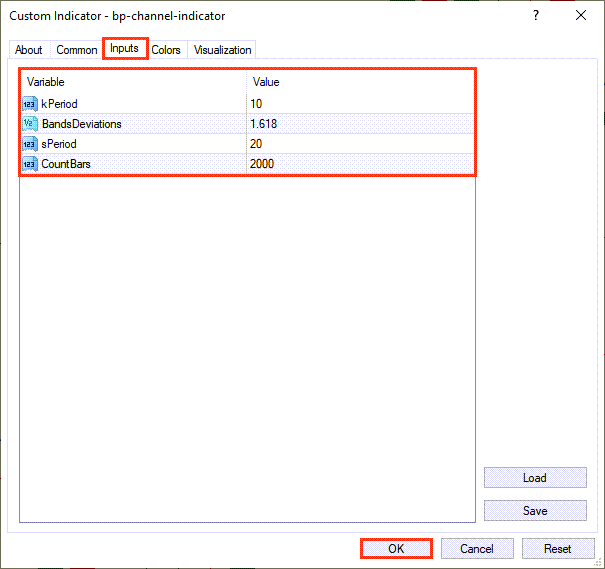The image size is (605, 569).
Task: Click the question mark help icon
Action: click(x=536, y=15)
